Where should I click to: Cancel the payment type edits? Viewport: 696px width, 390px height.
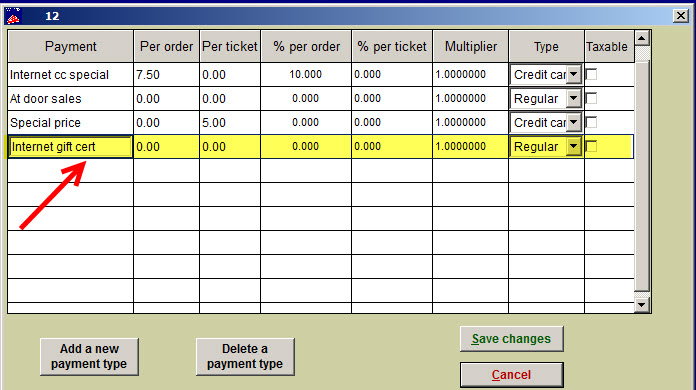click(511, 375)
